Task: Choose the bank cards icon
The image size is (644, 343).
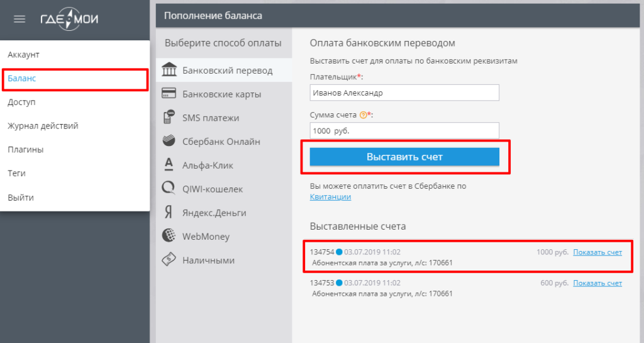Action: pyautogui.click(x=169, y=93)
